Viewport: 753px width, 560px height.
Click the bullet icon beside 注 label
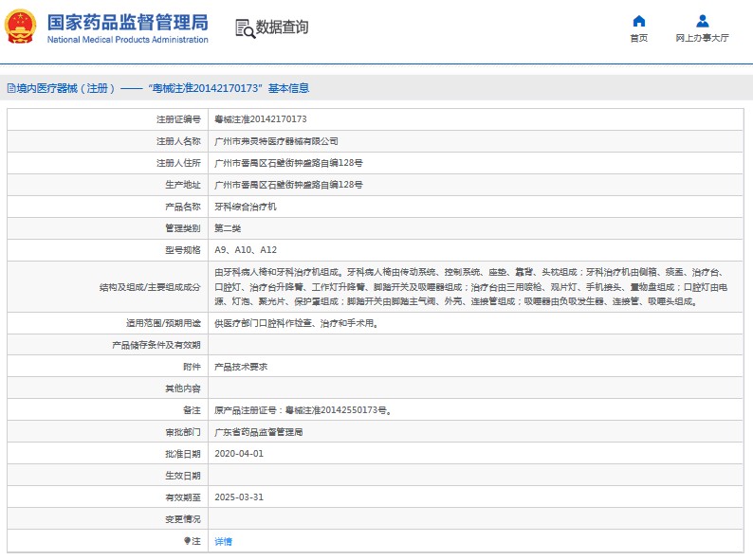pyautogui.click(x=187, y=541)
